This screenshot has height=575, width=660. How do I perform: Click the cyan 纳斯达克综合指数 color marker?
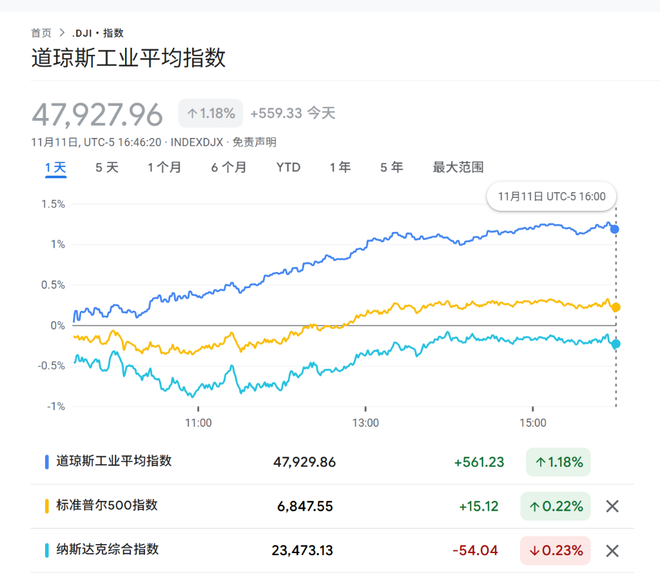[47, 550]
